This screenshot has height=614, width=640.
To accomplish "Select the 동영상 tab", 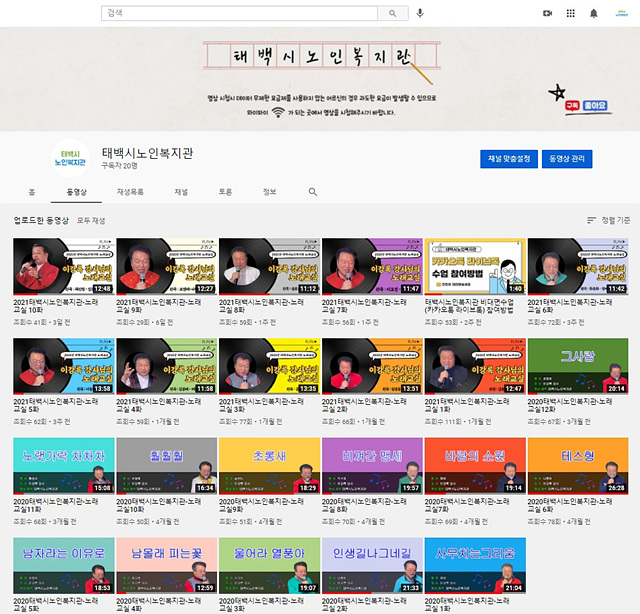I will (x=76, y=192).
